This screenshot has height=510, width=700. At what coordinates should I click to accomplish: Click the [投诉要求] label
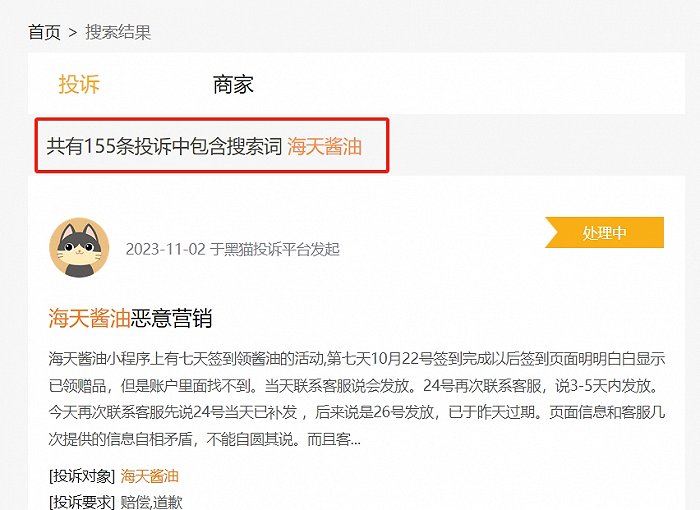coord(82,502)
